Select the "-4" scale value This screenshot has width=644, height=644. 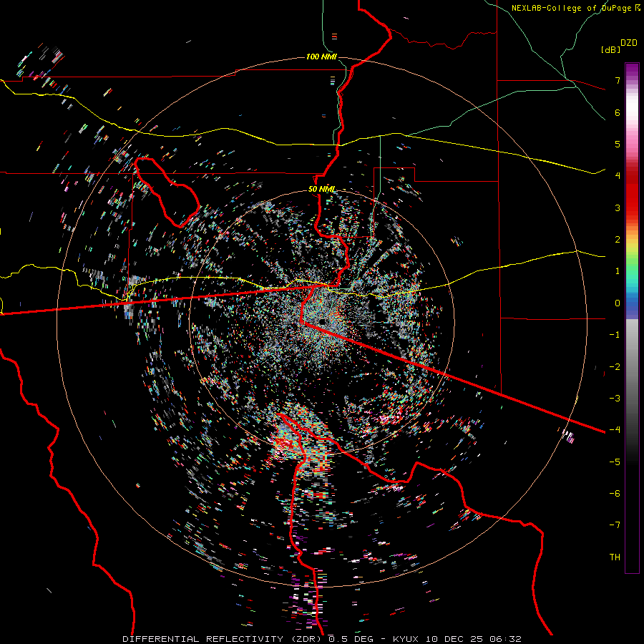(x=615, y=430)
